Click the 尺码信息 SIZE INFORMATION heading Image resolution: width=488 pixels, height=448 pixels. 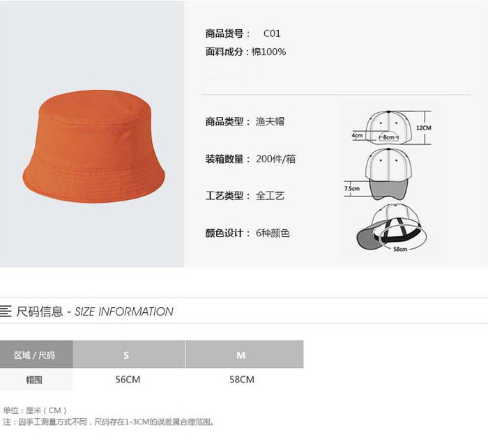pyautogui.click(x=95, y=311)
